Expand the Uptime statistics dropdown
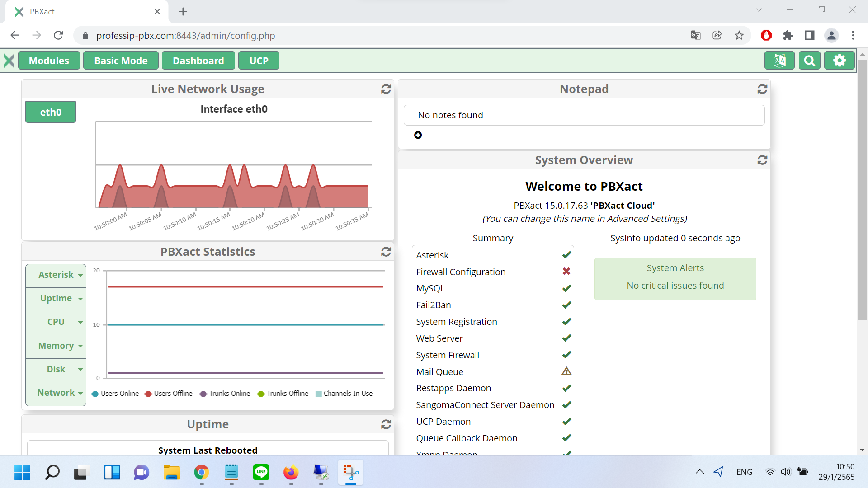The height and width of the screenshot is (488, 868). [x=56, y=299]
